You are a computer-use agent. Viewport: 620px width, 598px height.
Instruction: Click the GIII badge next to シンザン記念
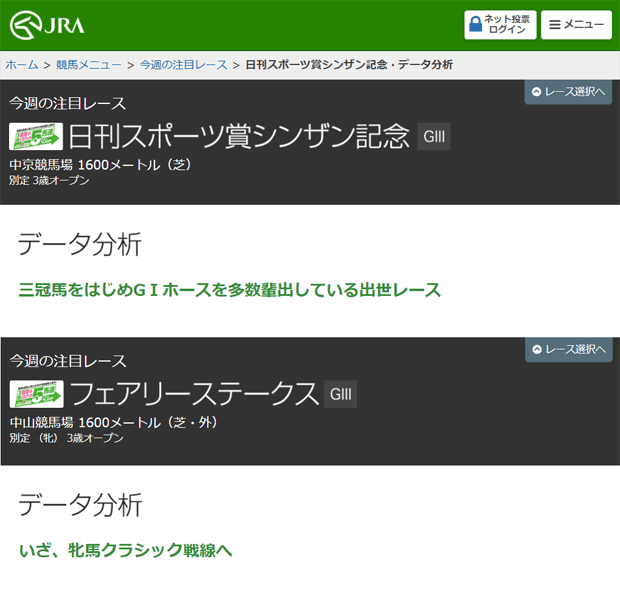pos(434,136)
